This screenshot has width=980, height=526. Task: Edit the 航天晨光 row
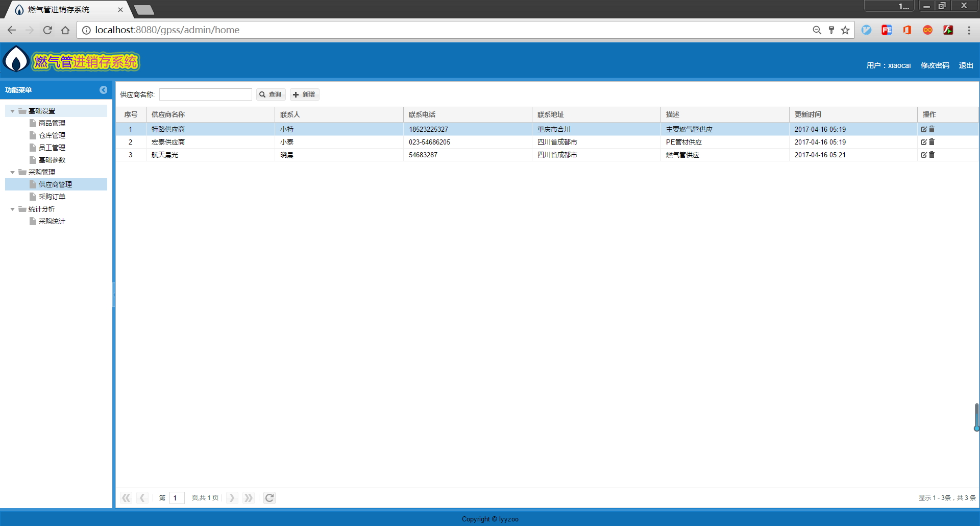click(923, 155)
